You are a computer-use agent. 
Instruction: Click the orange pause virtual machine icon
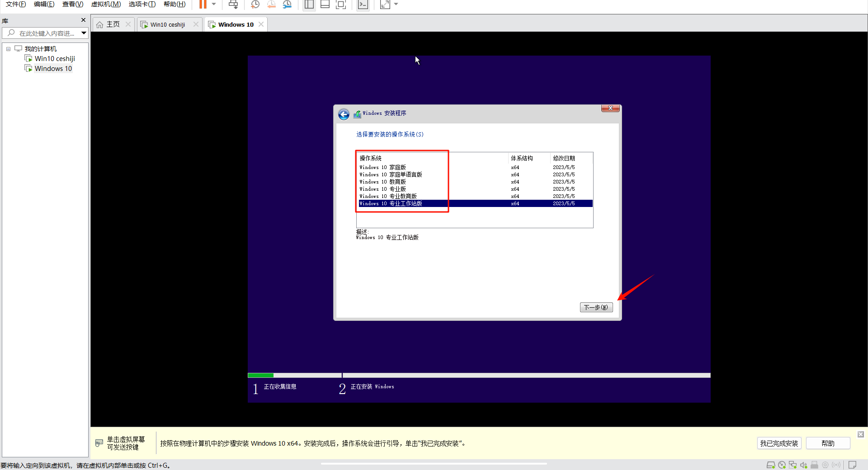click(203, 5)
